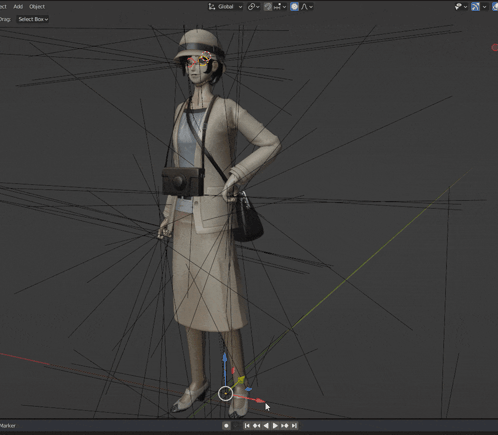Click the auto keying record button

[x=226, y=426]
